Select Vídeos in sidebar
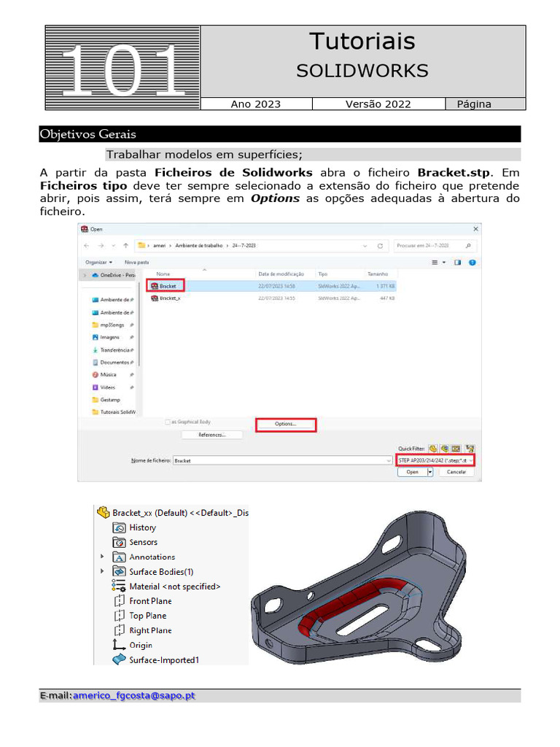Screen dimensions: 560x747 pos(112,387)
